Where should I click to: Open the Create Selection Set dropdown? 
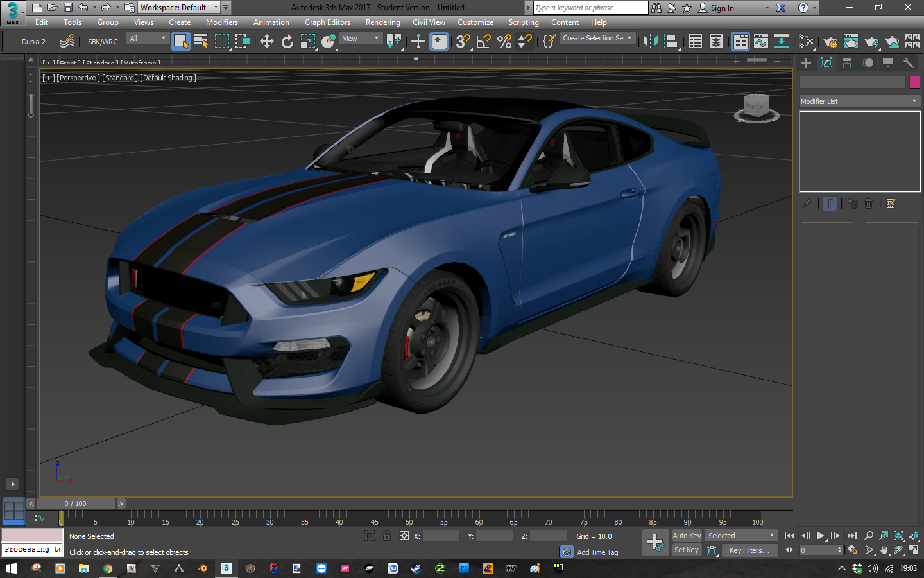coord(597,39)
